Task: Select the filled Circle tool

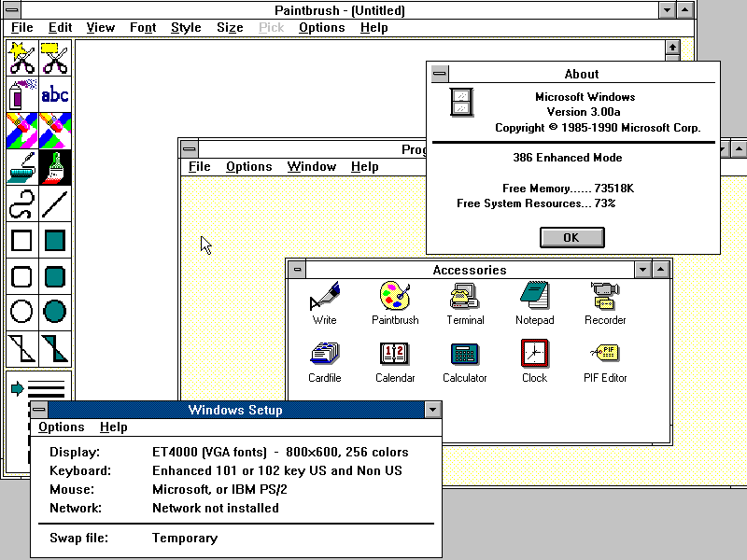Action: click(54, 311)
